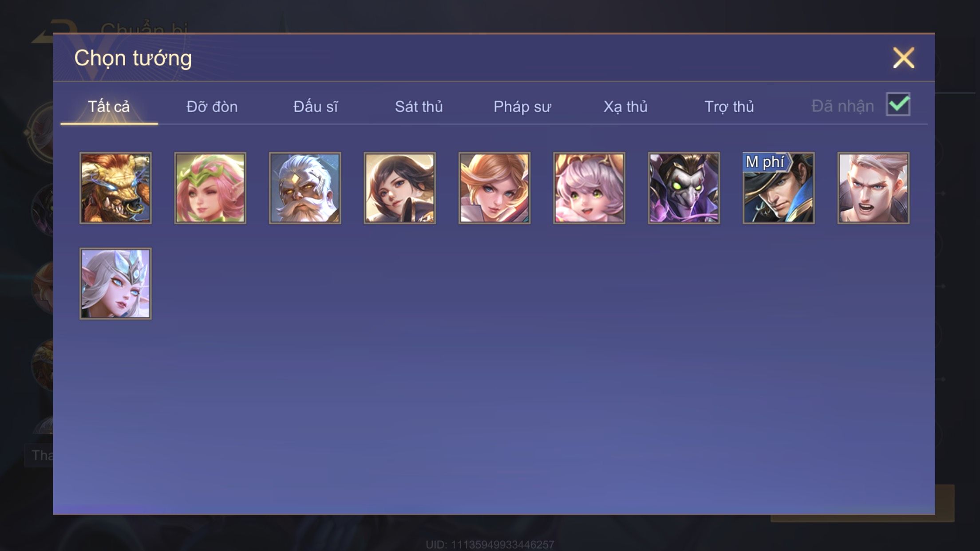980x551 pixels.
Task: Filter heroes by Đấu sĩ
Action: click(316, 106)
